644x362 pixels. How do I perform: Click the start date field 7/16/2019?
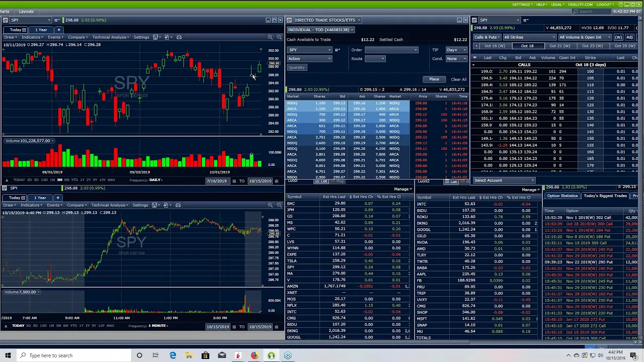coord(217,181)
